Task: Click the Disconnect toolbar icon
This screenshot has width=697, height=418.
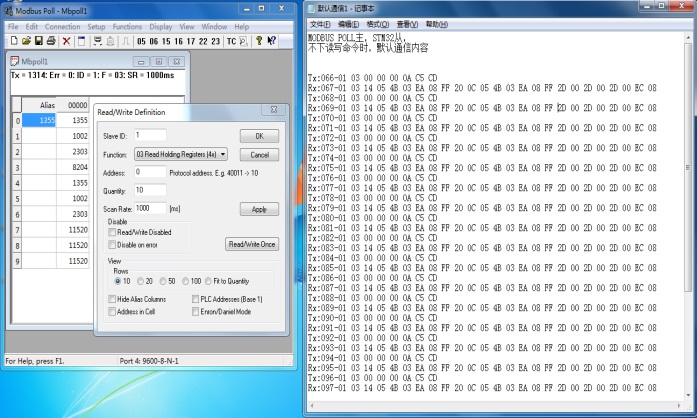Action: 110,41
